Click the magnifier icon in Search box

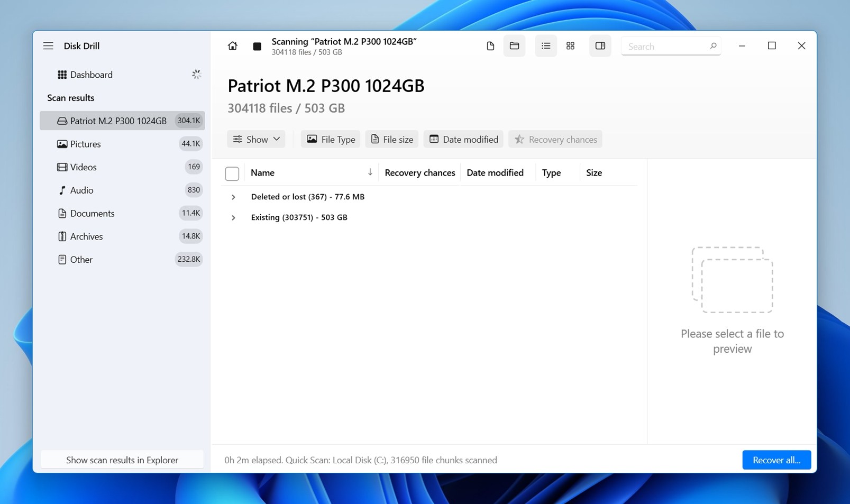[713, 46]
